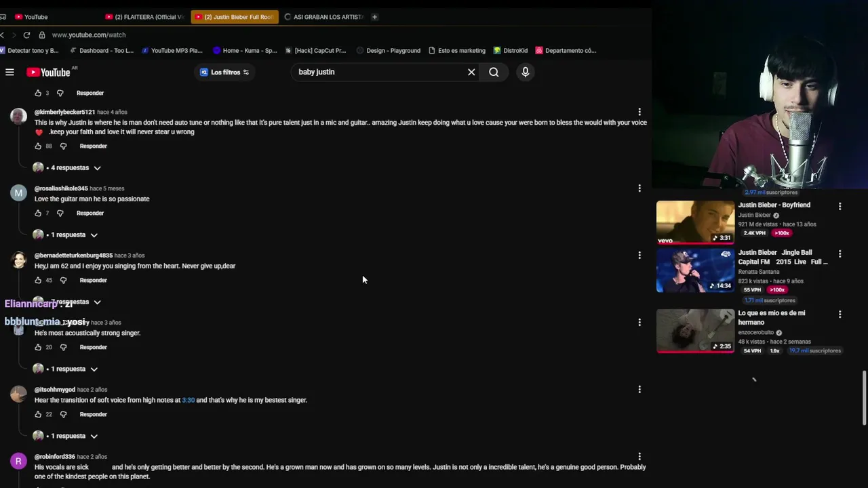Image resolution: width=868 pixels, height=488 pixels.
Task: Dislike the 'acoustically strong singer' comment
Action: tap(63, 347)
